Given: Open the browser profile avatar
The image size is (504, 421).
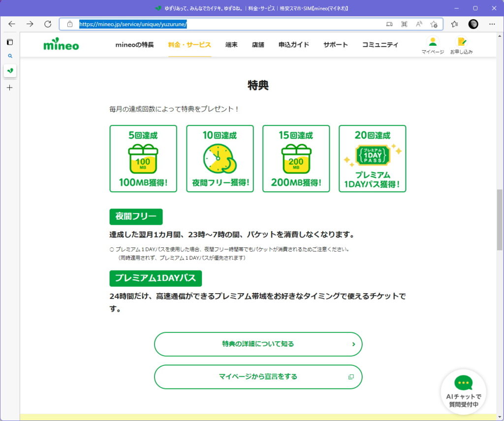Looking at the screenshot, I should (473, 24).
